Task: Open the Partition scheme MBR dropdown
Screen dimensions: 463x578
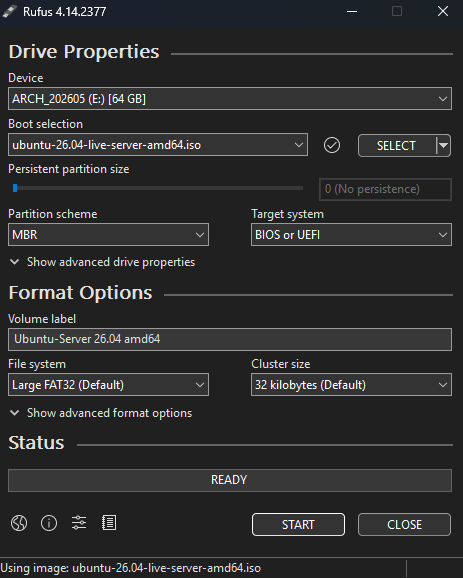Action: point(108,234)
